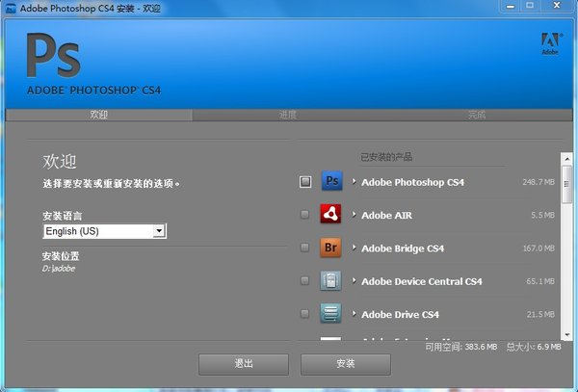The height and width of the screenshot is (392, 578).
Task: Click the Adobe Photoshop CS4 product name
Action: (412, 182)
